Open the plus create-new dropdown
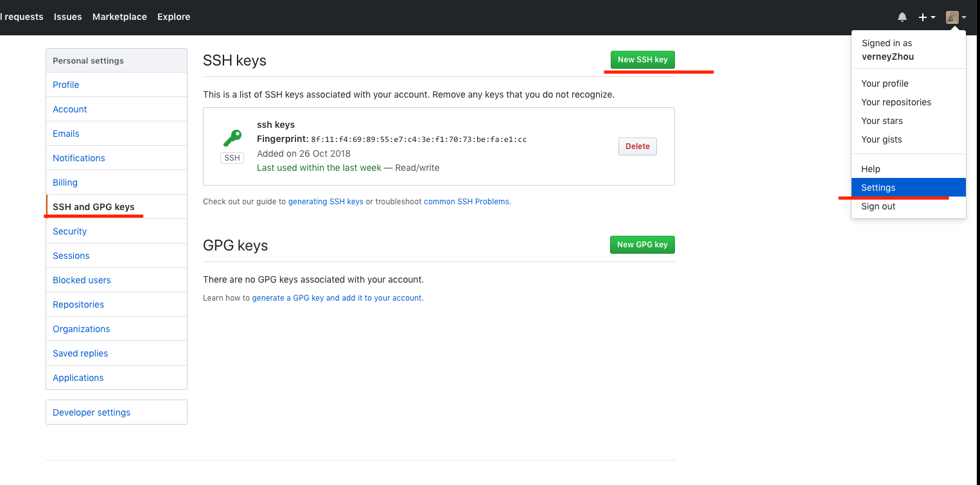The image size is (980, 485). point(926,17)
